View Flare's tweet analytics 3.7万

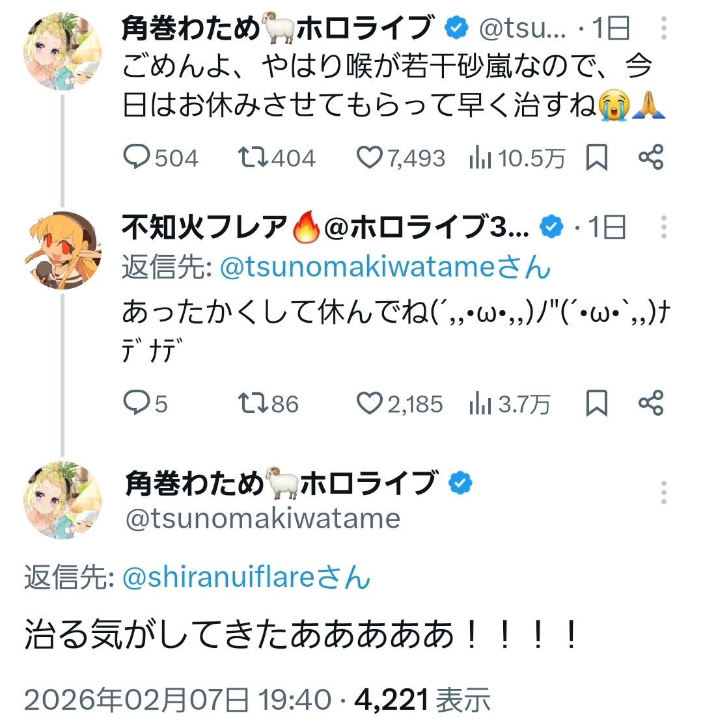(x=480, y=404)
